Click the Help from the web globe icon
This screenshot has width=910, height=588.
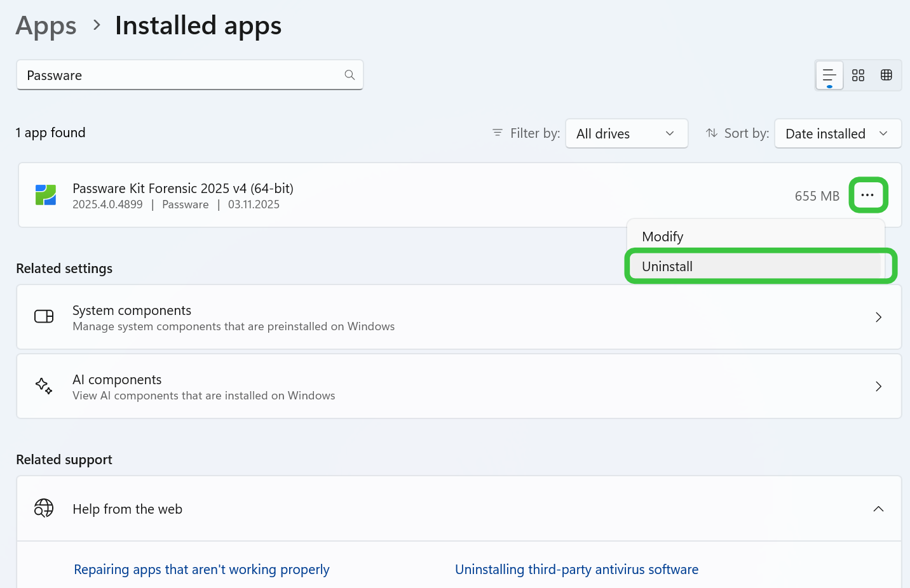click(x=44, y=508)
